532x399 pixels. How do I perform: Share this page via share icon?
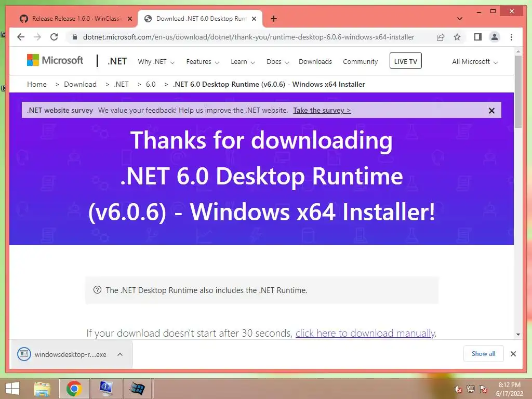(x=441, y=37)
